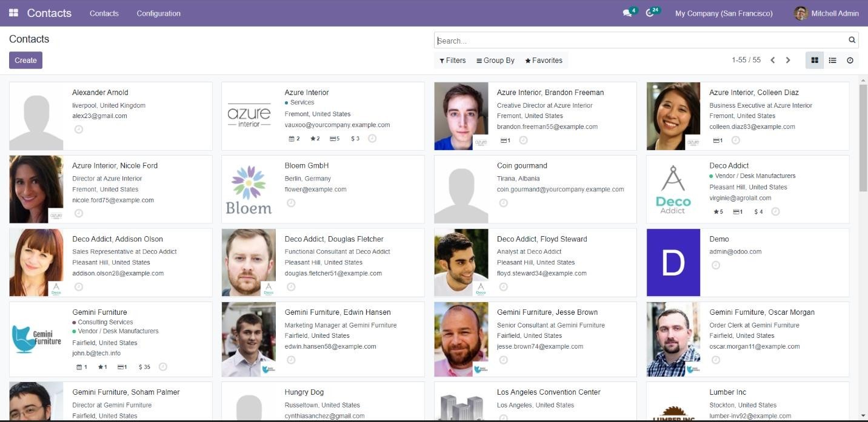Open the Mitchell Admin user menu
This screenshot has height=422, width=868.
tap(826, 13)
